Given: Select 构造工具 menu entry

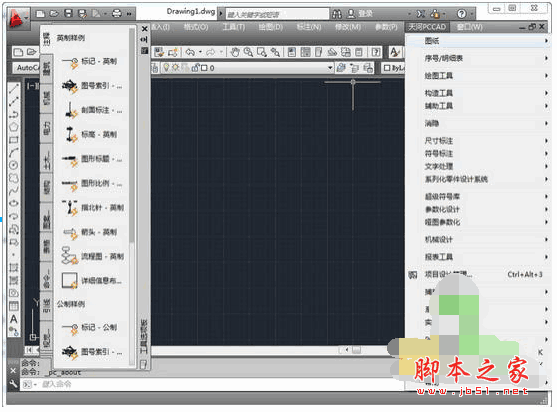Looking at the screenshot, I should [478, 93].
